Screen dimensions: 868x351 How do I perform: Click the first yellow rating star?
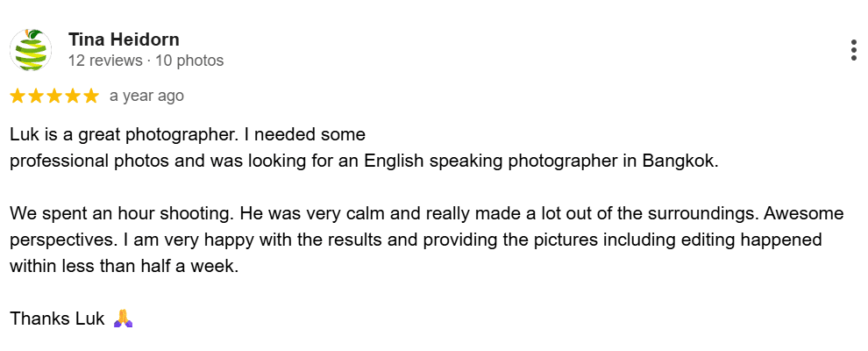tap(18, 97)
